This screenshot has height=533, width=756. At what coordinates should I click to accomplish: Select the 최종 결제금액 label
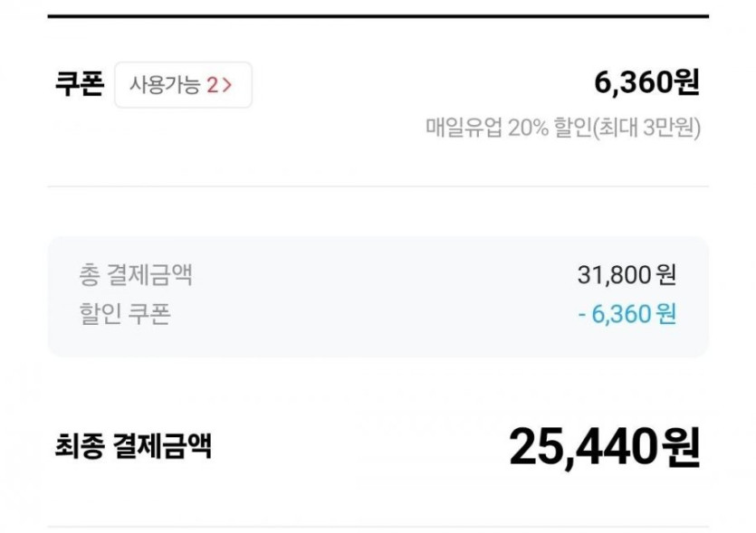tap(132, 445)
